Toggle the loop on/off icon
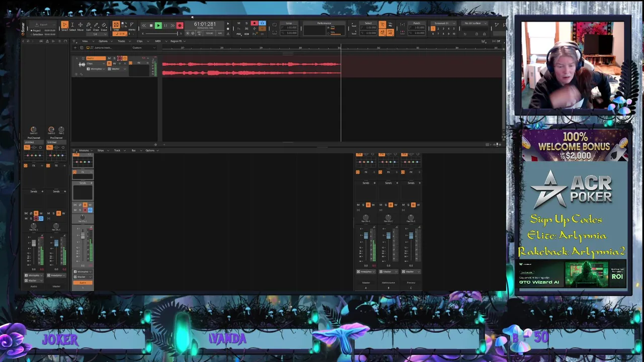 pos(274,25)
